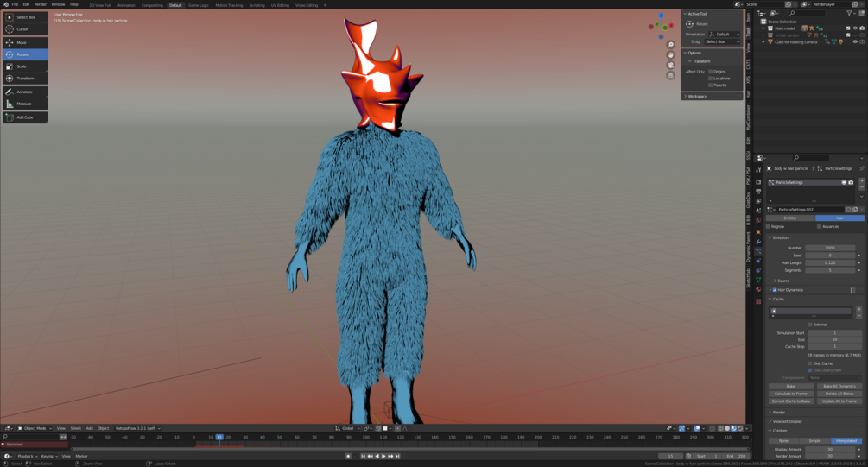868x467 pixels.
Task: Open the CATS sidebar tab
Action: (x=749, y=65)
